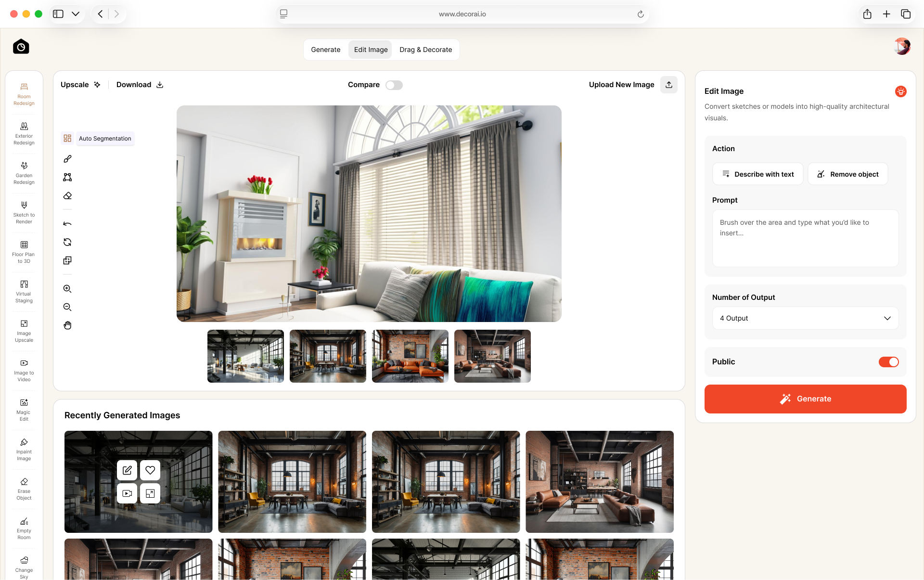Click the Upload New Image label
Screen dimensions: 924x580
621,85
